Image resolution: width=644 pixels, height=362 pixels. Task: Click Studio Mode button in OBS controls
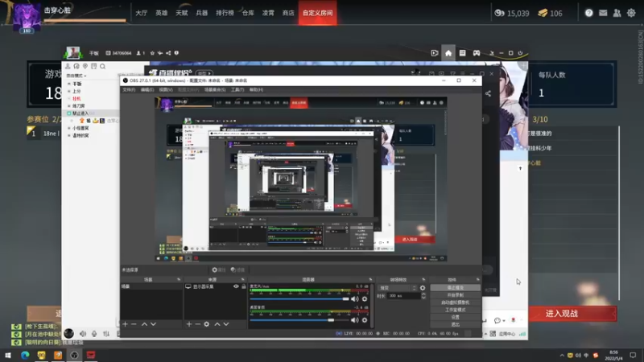(x=455, y=310)
